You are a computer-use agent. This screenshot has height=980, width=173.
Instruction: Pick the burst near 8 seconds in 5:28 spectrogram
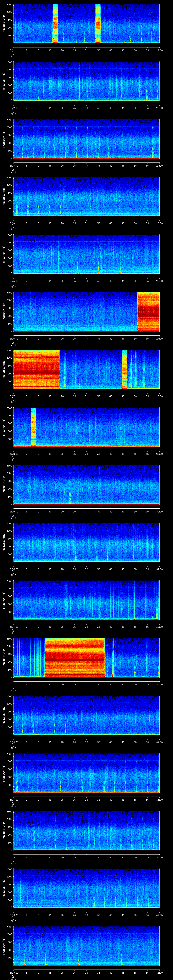point(33,426)
